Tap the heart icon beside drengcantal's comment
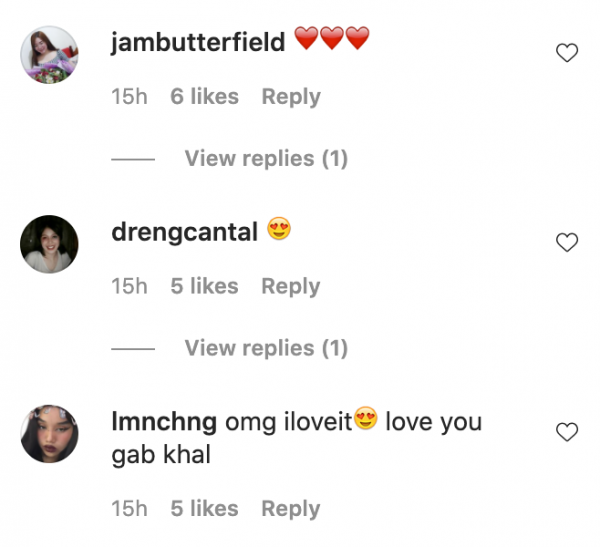The image size is (600, 547). click(567, 242)
